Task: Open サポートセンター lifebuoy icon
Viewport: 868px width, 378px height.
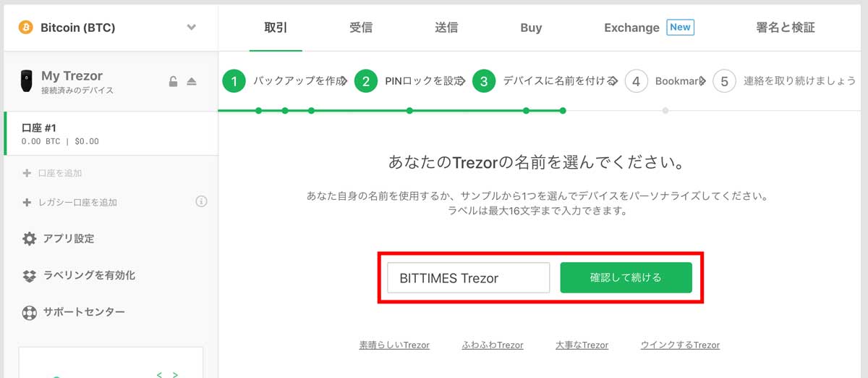Action: click(x=29, y=313)
